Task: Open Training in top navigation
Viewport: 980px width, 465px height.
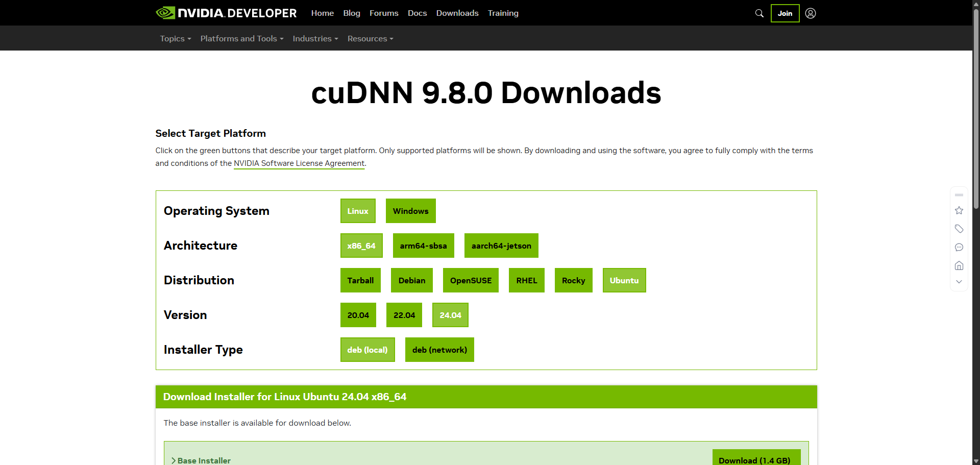Action: [x=503, y=13]
